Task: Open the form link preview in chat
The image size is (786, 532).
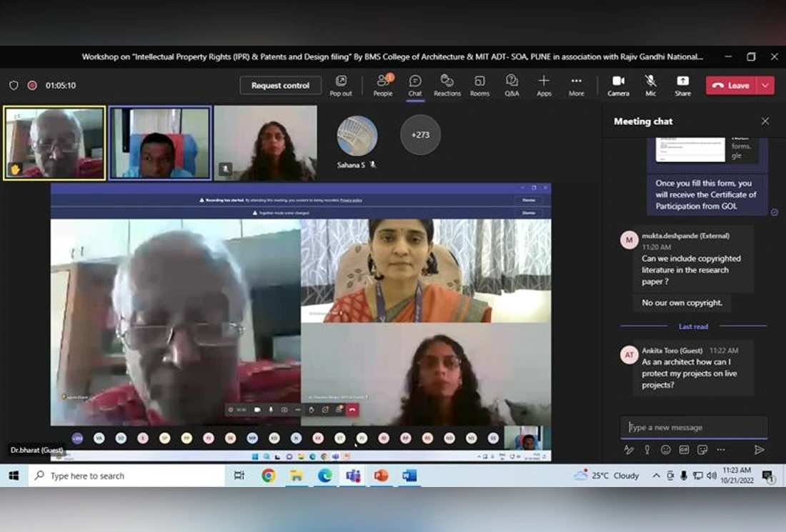Action: tap(707, 150)
